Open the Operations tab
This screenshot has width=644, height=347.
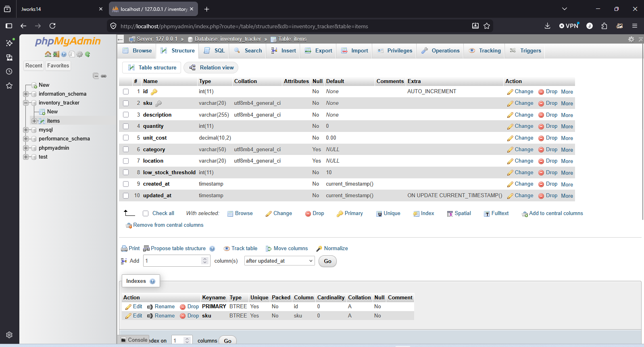(440, 51)
